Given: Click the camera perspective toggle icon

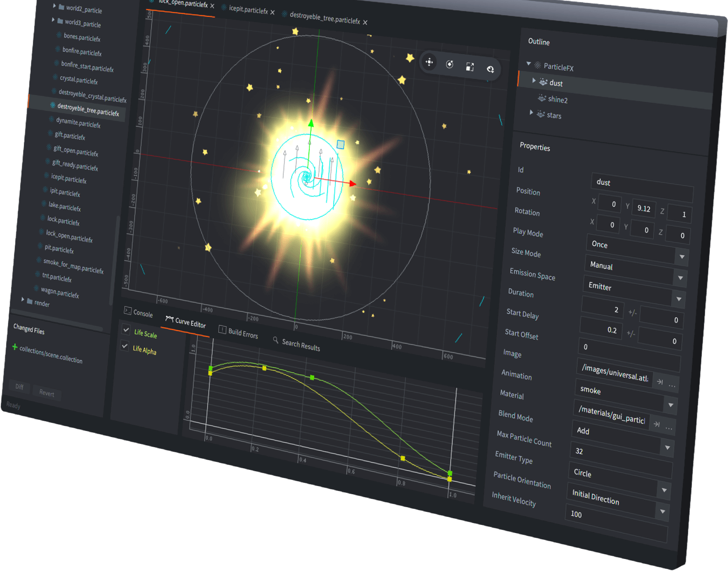Looking at the screenshot, I should coord(490,69).
